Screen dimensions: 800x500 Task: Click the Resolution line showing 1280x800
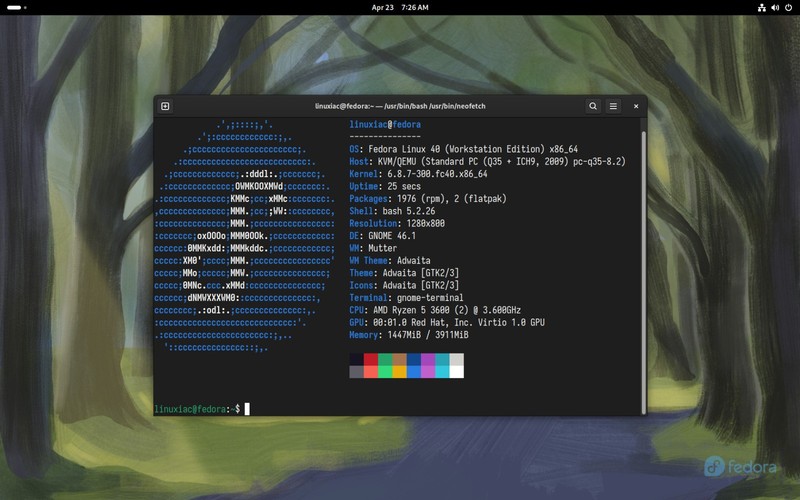pyautogui.click(x=397, y=223)
